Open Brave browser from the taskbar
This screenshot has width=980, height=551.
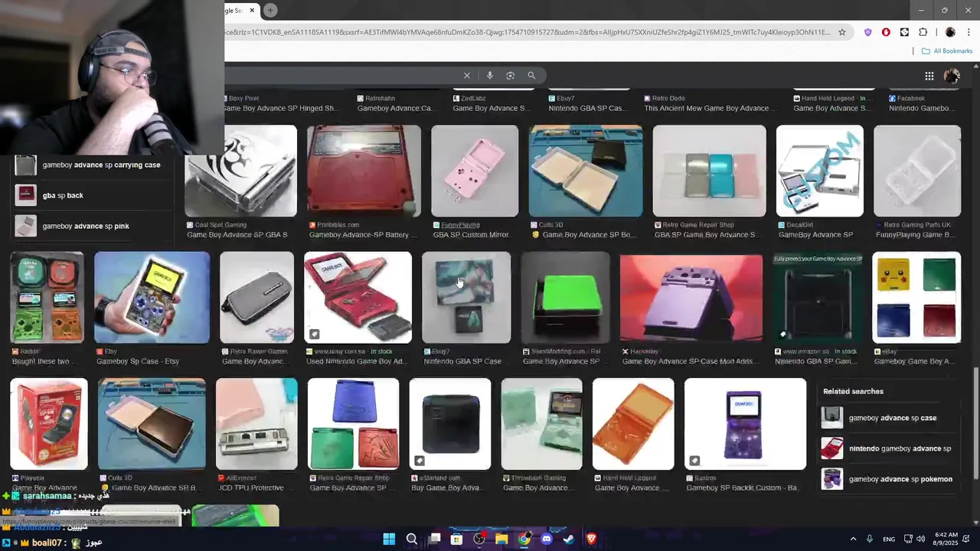click(591, 539)
